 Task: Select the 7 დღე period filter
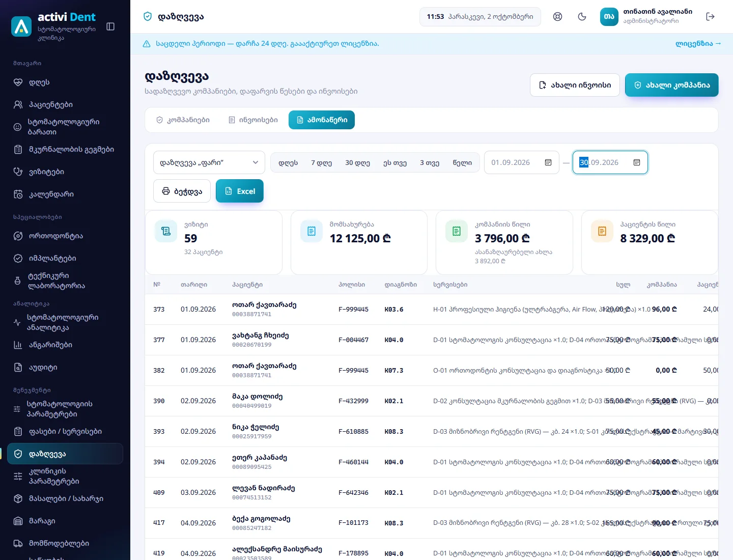(322, 163)
